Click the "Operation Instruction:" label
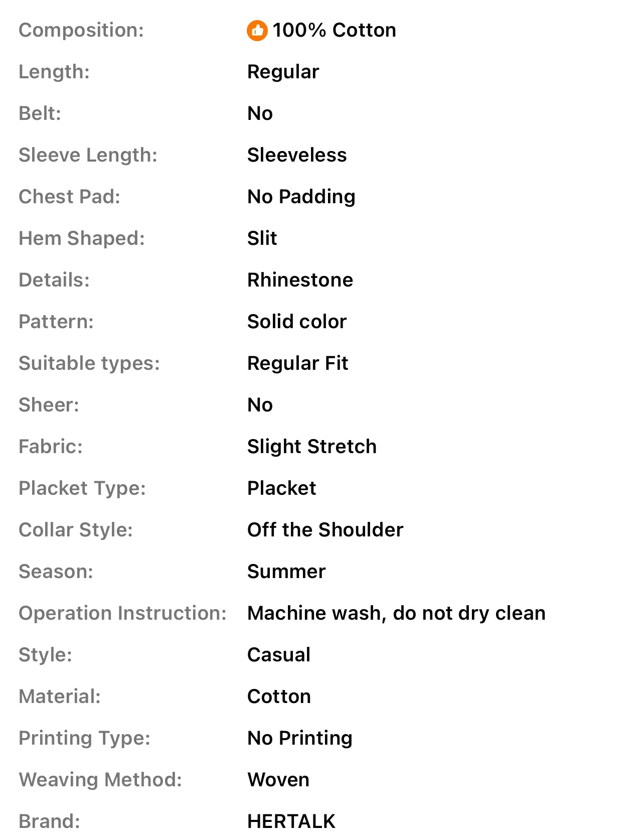This screenshot has height=840, width=644. pyautogui.click(x=122, y=613)
